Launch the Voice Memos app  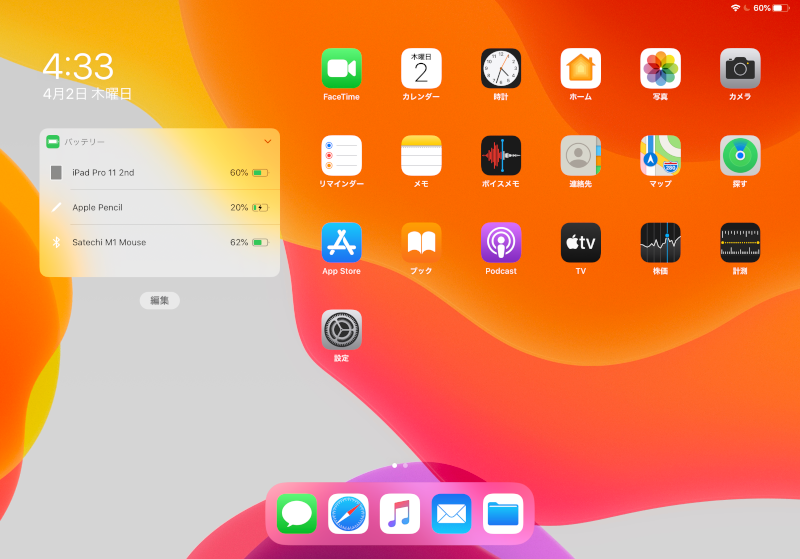pos(501,156)
